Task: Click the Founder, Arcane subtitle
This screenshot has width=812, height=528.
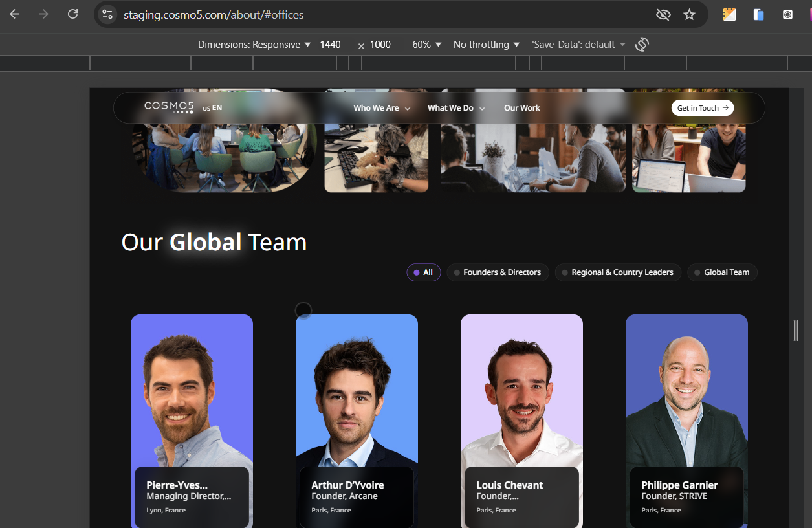Action: (x=344, y=496)
